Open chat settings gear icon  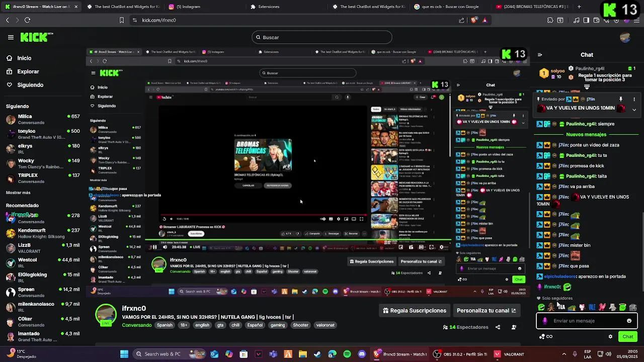(610, 337)
